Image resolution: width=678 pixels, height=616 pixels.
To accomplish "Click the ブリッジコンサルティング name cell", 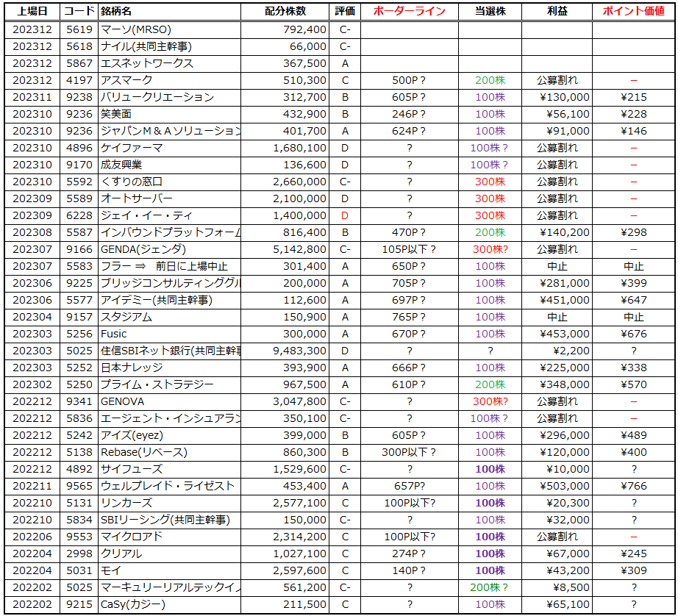I will [171, 283].
